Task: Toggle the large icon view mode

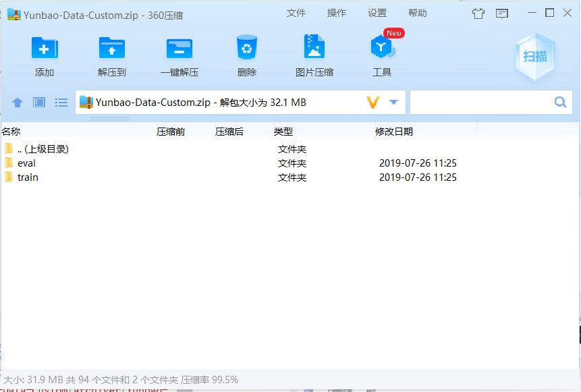Action: coord(38,102)
